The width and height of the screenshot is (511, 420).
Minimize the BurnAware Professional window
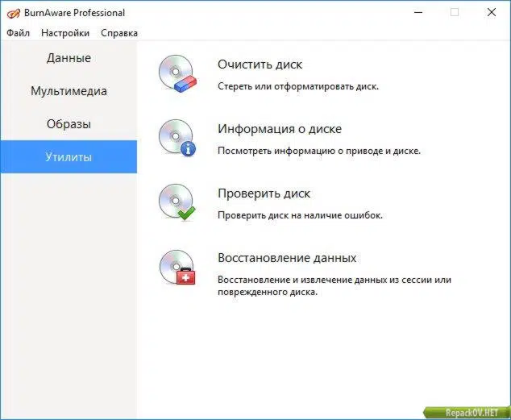418,13
